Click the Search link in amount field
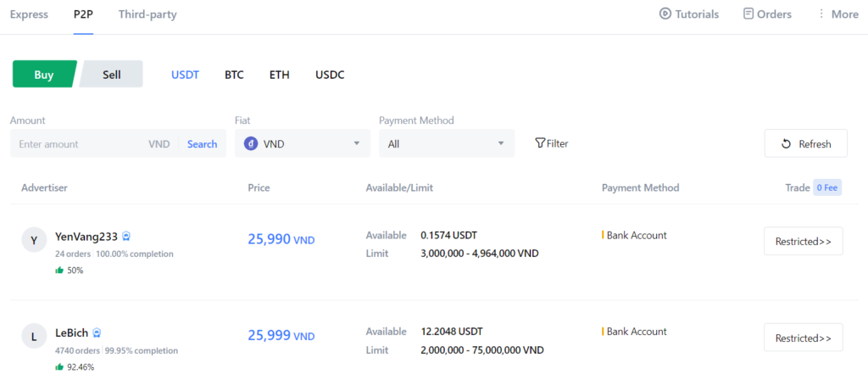 tap(202, 144)
